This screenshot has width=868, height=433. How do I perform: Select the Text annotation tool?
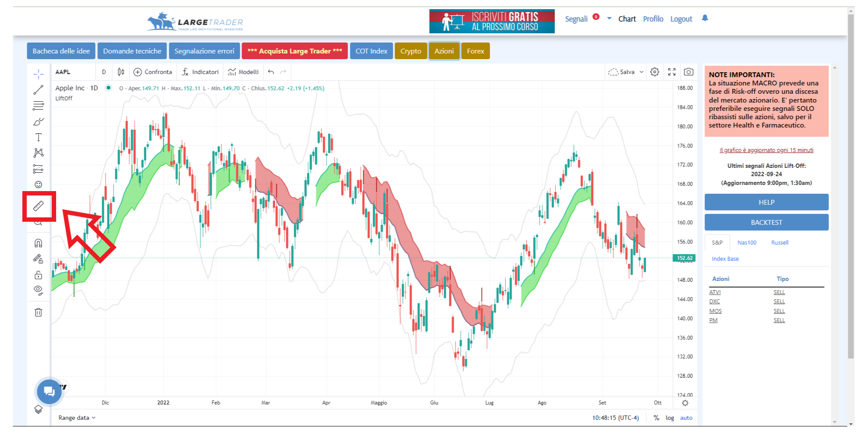pos(39,137)
